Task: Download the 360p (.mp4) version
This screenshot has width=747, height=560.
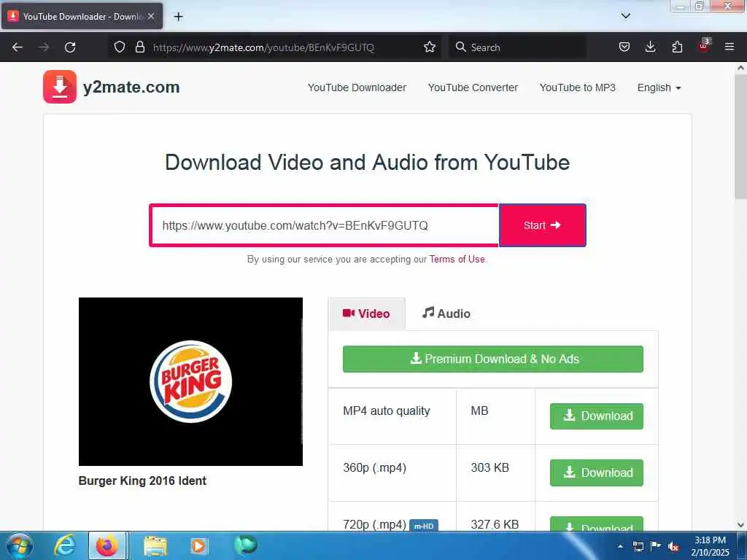Action: click(597, 472)
